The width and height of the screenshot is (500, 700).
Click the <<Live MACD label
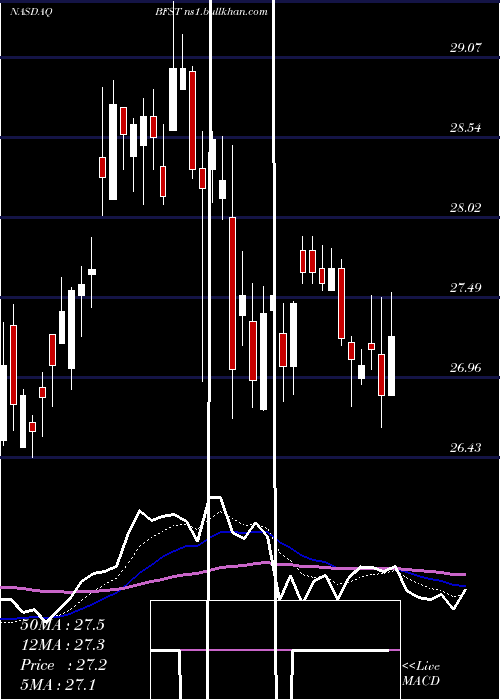click(x=421, y=674)
